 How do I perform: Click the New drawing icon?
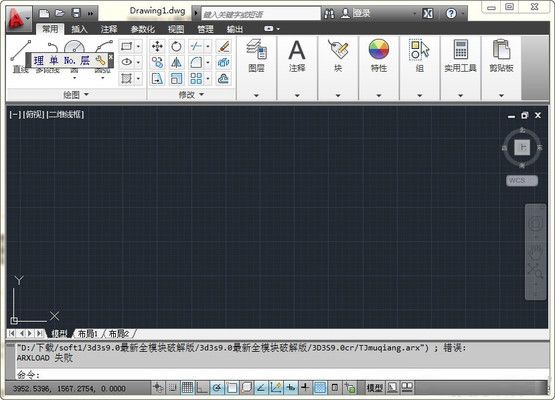coord(44,13)
